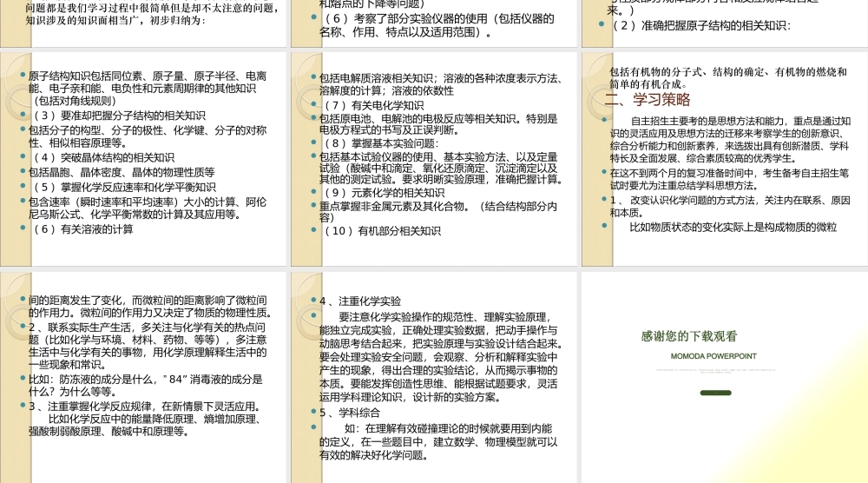Click the bullet starting '重点掌握非金属元素及其化合物'
This screenshot has height=483, width=868.
pos(438,212)
